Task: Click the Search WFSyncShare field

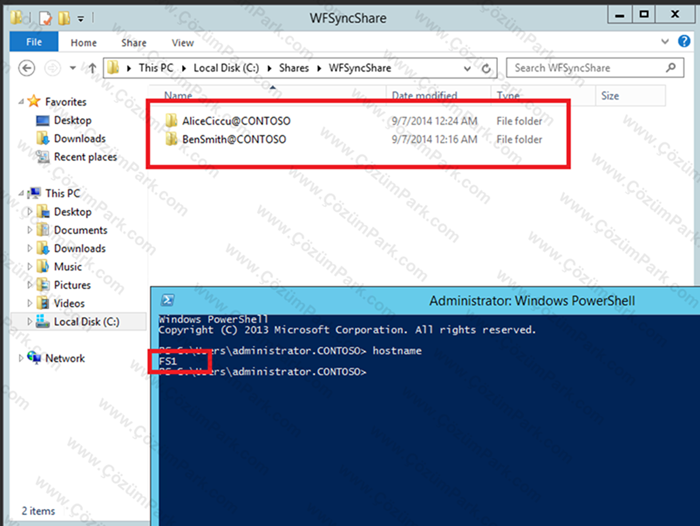Action: 595,68
